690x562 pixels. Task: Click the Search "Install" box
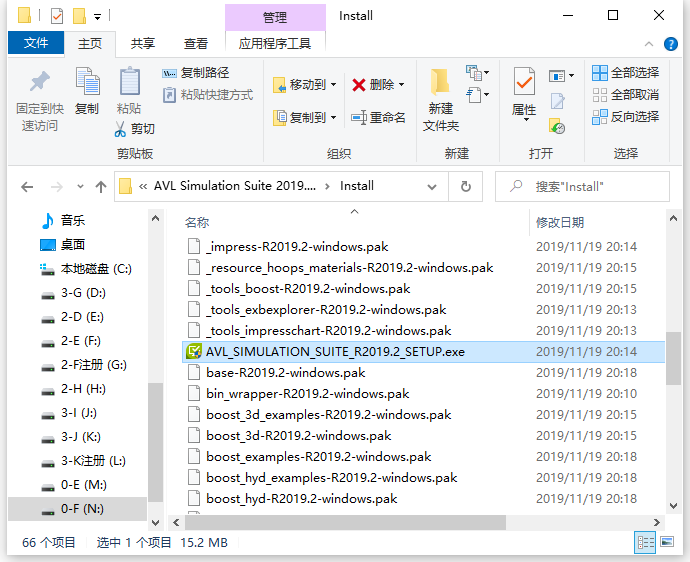[x=582, y=187]
